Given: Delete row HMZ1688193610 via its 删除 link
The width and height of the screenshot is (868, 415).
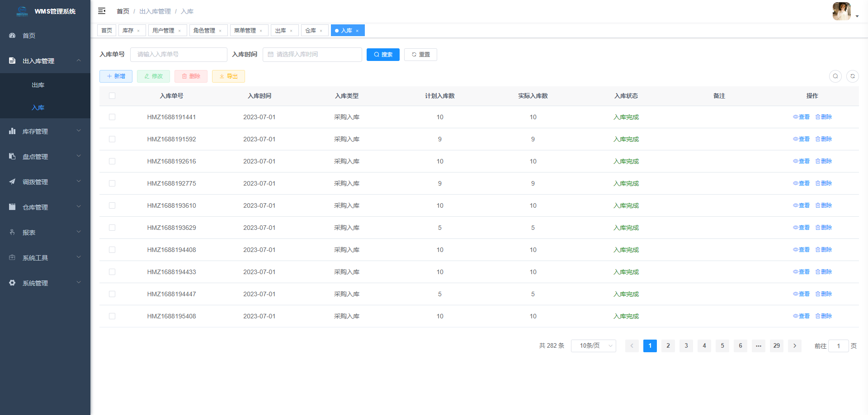Looking at the screenshot, I should pyautogui.click(x=824, y=205).
